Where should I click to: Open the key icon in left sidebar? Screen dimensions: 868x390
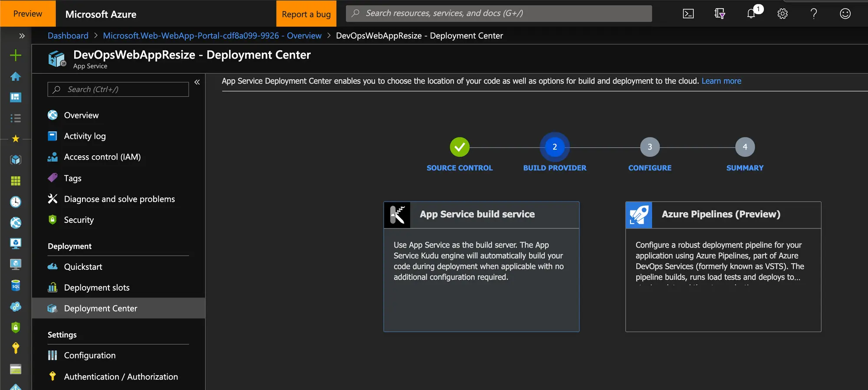point(16,348)
